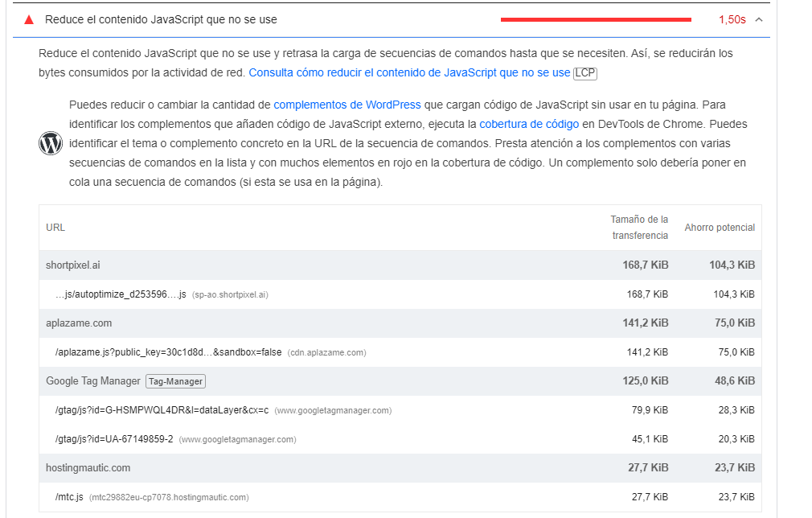Click the /mtc.js URL

click(69, 497)
